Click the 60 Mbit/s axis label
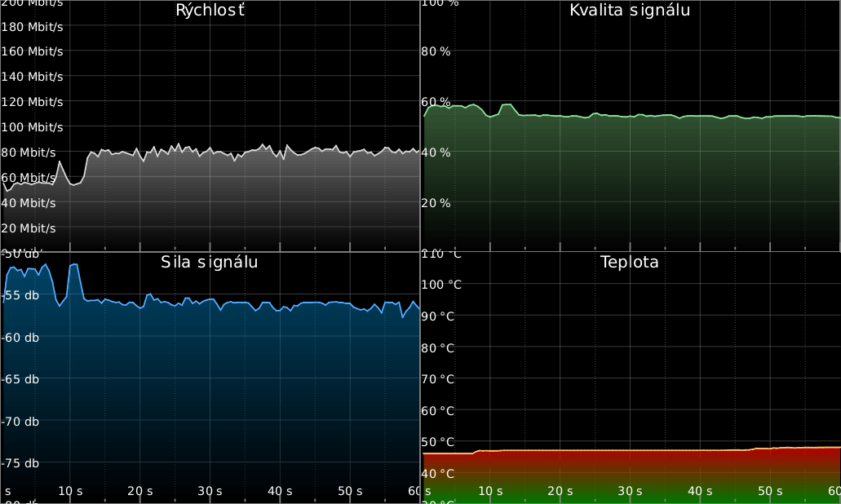 (29, 178)
